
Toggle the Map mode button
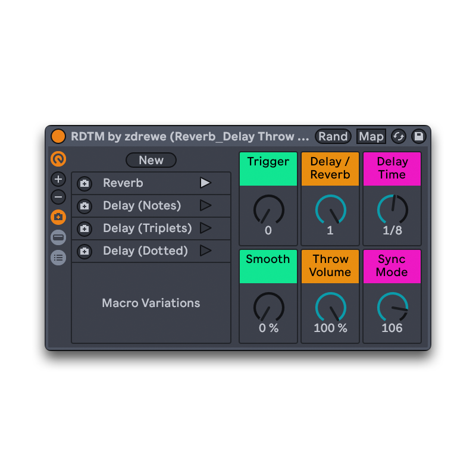coord(371,136)
